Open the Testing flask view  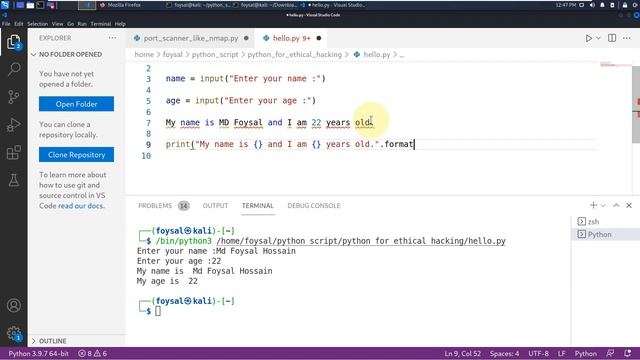pyautogui.click(x=13, y=180)
